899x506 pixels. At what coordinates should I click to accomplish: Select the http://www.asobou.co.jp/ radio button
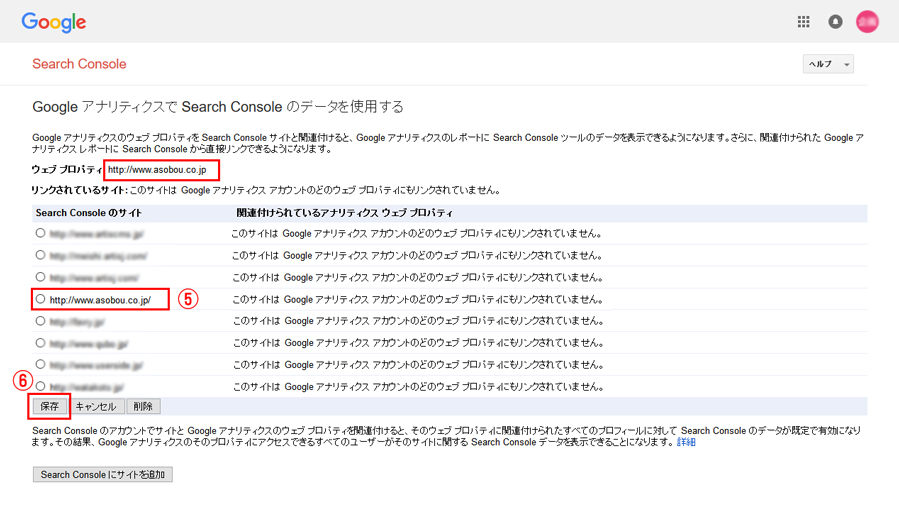(x=40, y=299)
